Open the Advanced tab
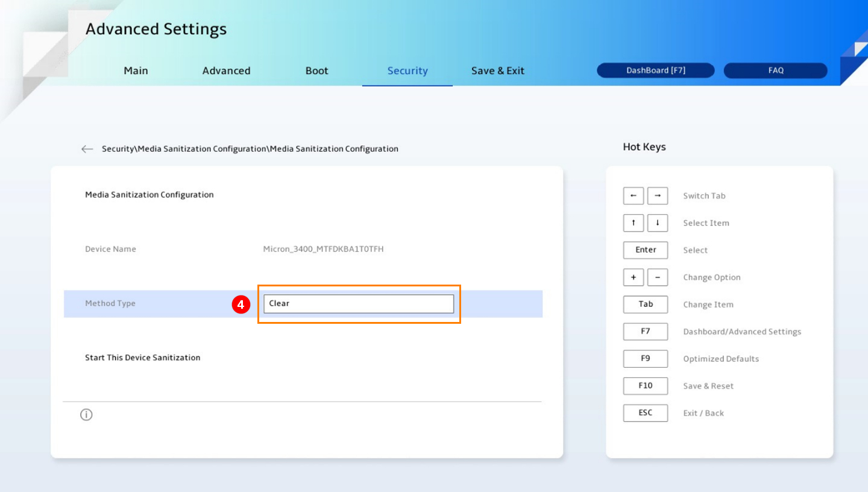The width and height of the screenshot is (868, 492). pos(226,71)
